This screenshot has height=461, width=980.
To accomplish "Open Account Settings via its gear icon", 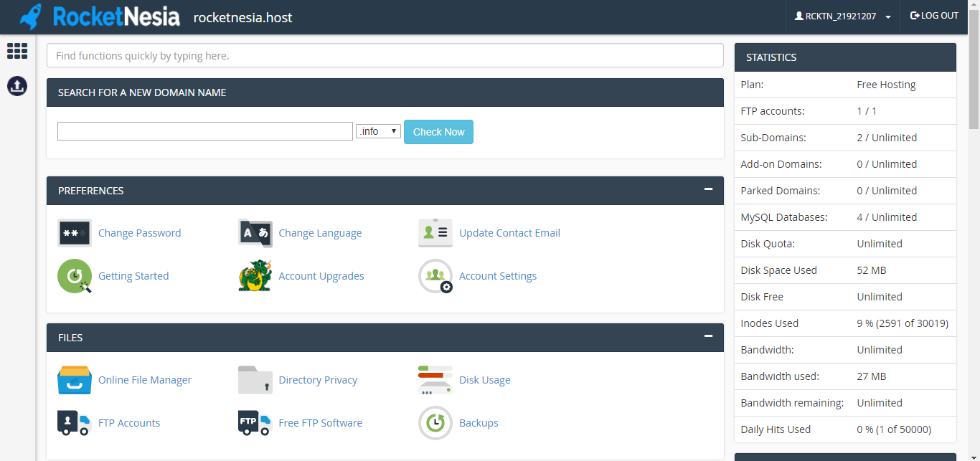I will (x=435, y=275).
